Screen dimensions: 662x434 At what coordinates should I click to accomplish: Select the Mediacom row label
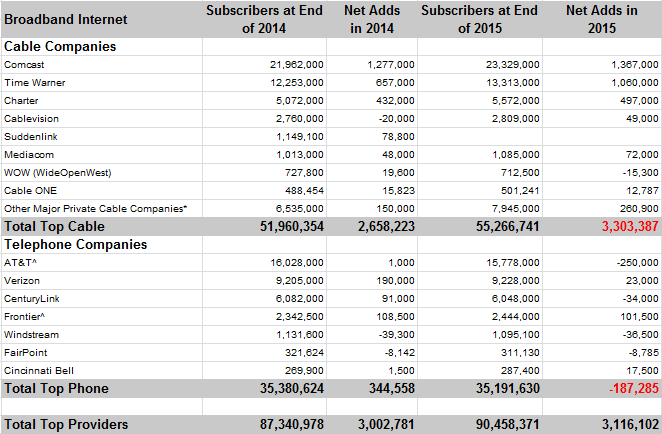29,155
